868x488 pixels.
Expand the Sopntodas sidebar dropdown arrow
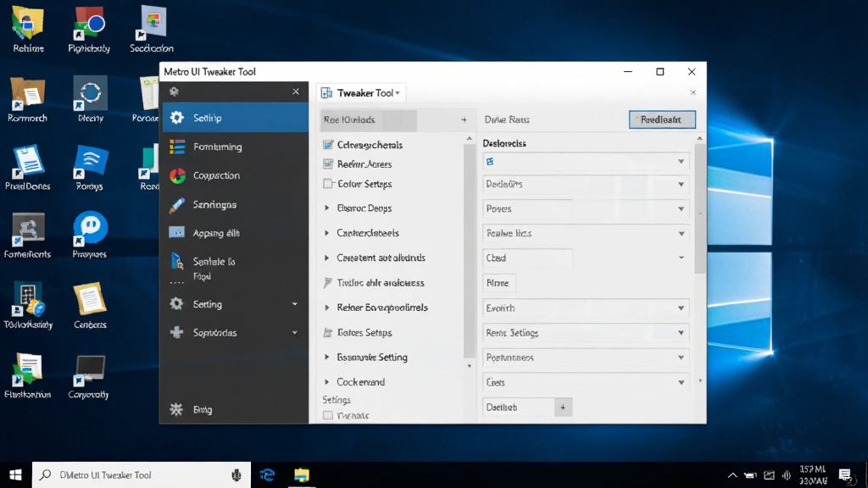tap(294, 332)
